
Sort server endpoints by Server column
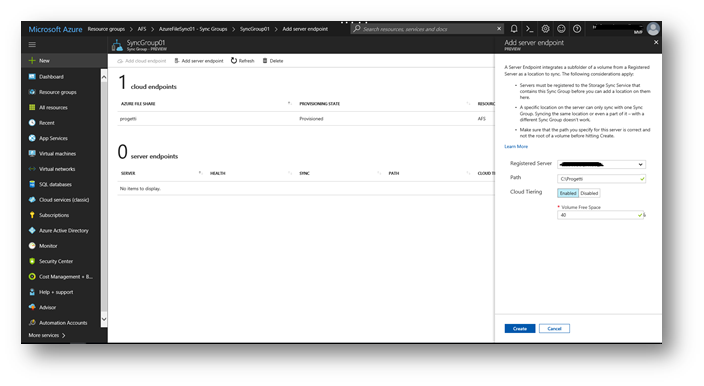click(128, 173)
